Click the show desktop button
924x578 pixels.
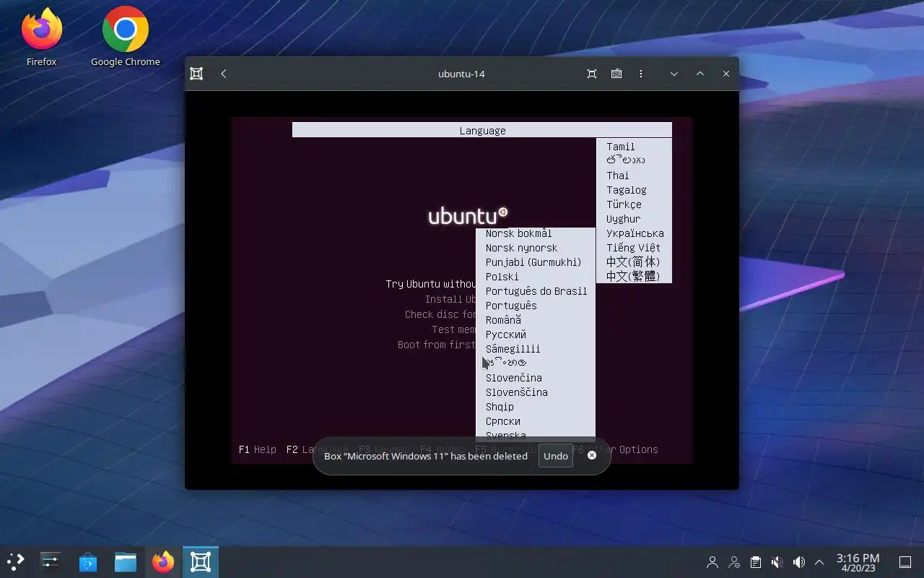point(905,562)
